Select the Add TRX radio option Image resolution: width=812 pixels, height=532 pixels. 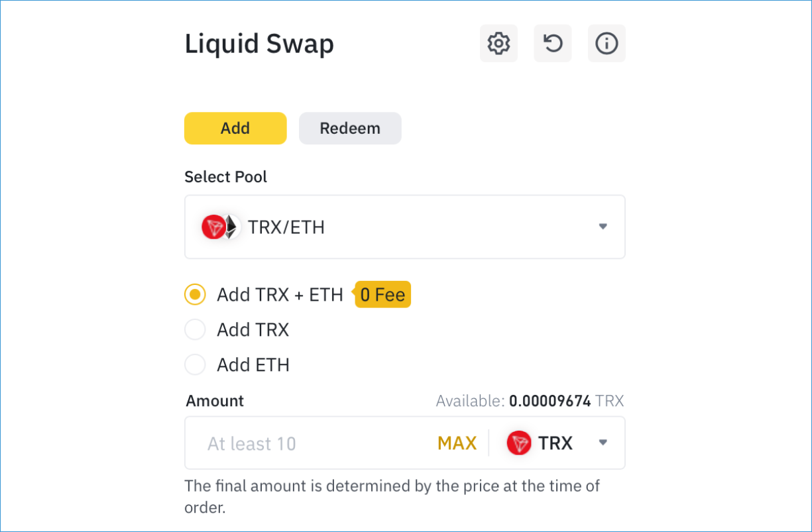point(195,329)
